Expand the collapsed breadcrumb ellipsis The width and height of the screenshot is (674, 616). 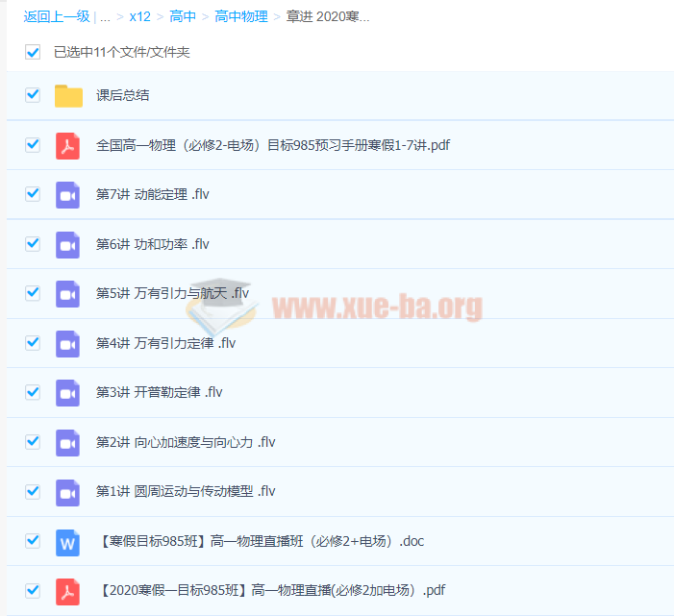tap(105, 16)
